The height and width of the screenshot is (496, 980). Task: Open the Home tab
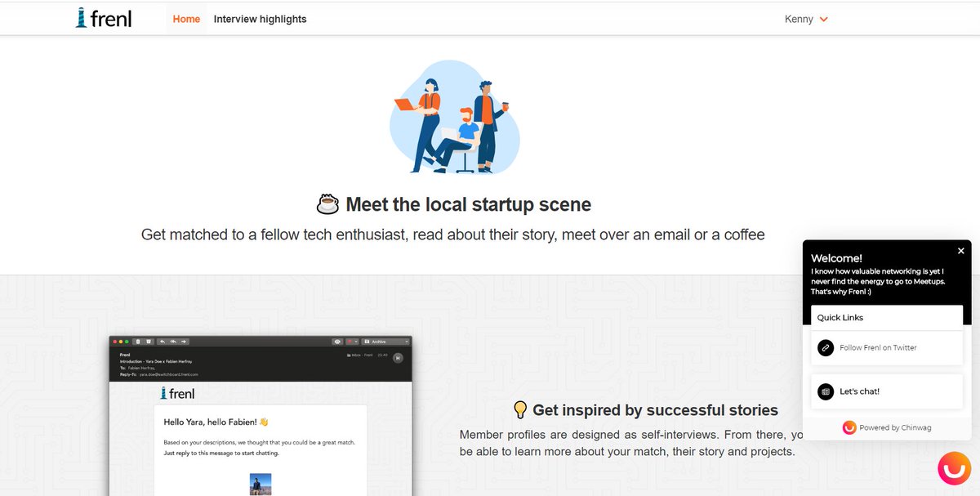point(186,19)
